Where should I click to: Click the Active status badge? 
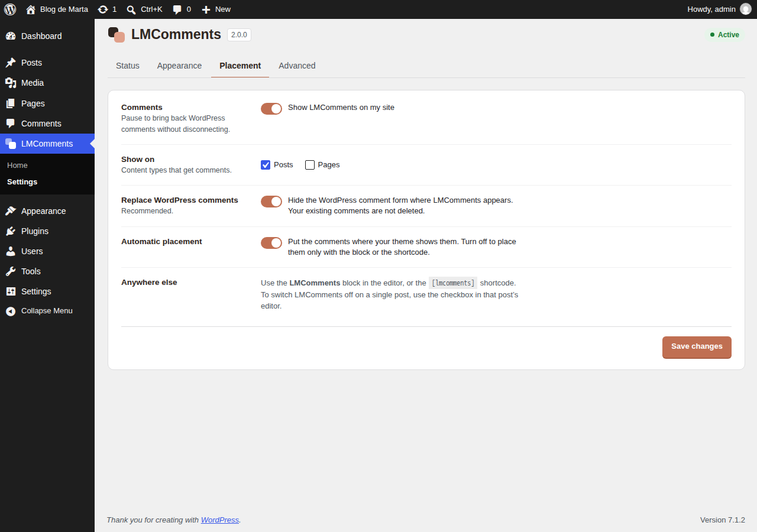click(x=724, y=35)
